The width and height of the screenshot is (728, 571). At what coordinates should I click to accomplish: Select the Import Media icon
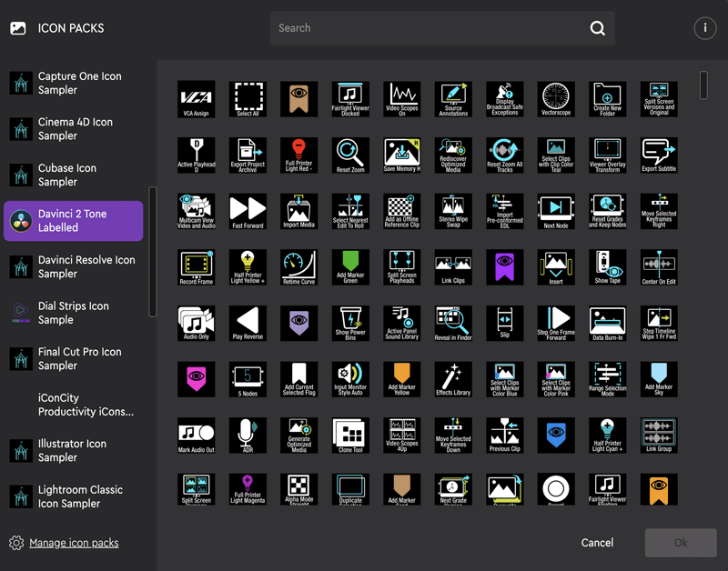pos(299,212)
